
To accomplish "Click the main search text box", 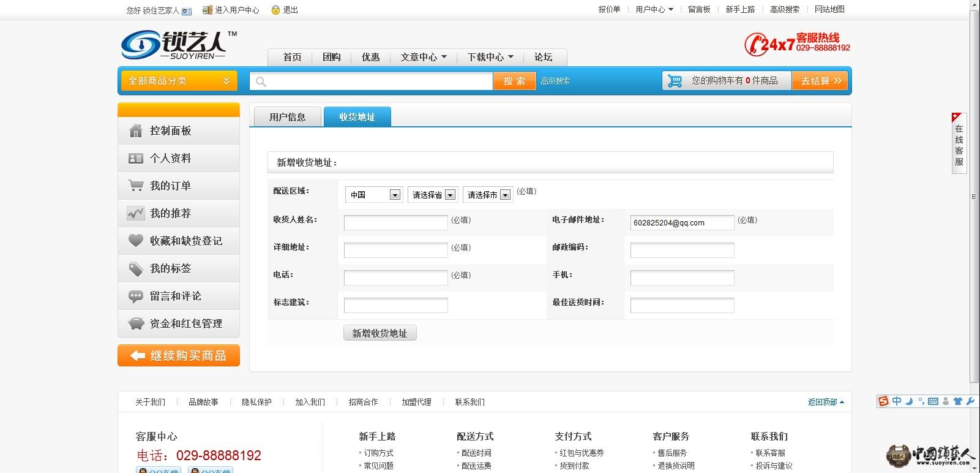I will [371, 81].
